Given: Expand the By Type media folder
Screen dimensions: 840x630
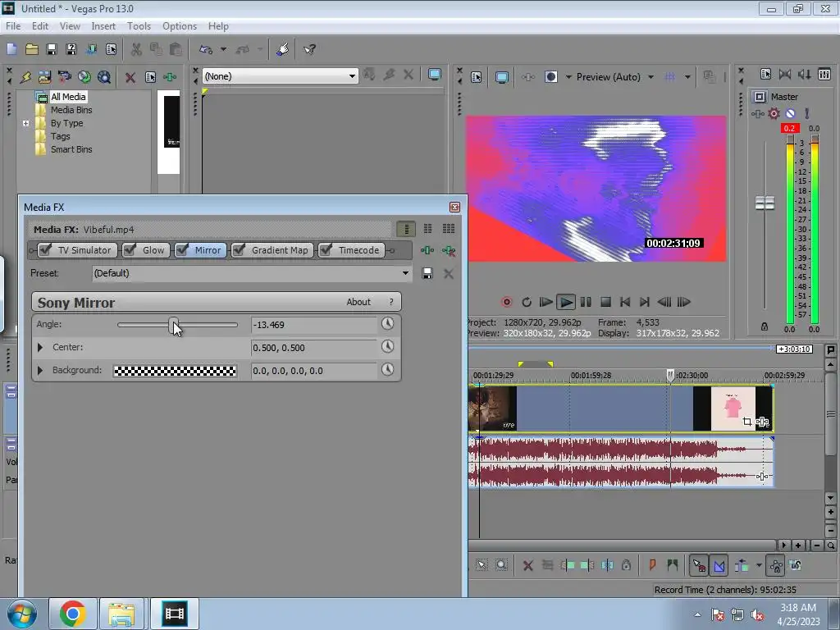Looking at the screenshot, I should pyautogui.click(x=25, y=123).
